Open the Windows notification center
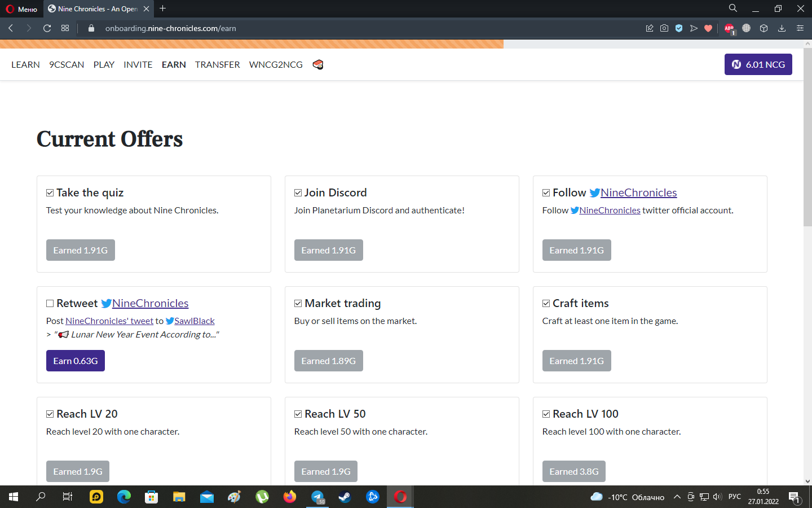 tap(795, 497)
